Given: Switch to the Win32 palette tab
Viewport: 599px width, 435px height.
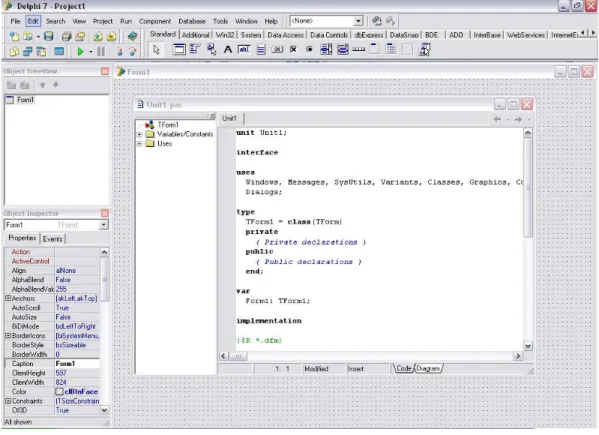Looking at the screenshot, I should click(225, 35).
